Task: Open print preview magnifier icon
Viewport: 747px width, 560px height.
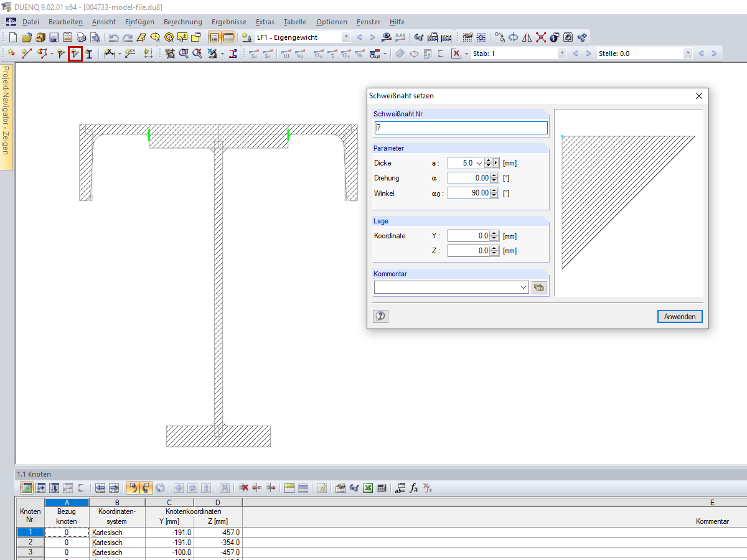Action: pos(95,37)
